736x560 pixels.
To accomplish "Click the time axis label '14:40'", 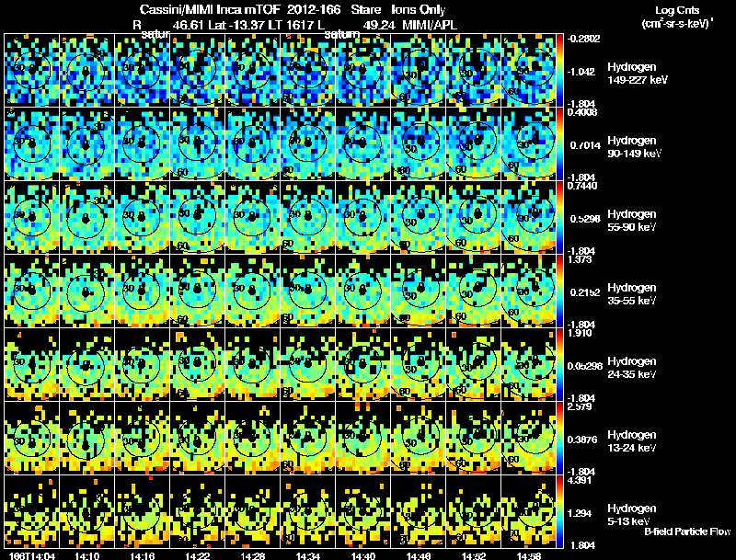I will coord(363,556).
